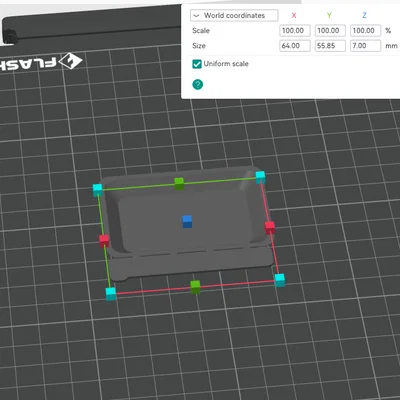Select the Size Z field showing 7.00

tap(365, 46)
